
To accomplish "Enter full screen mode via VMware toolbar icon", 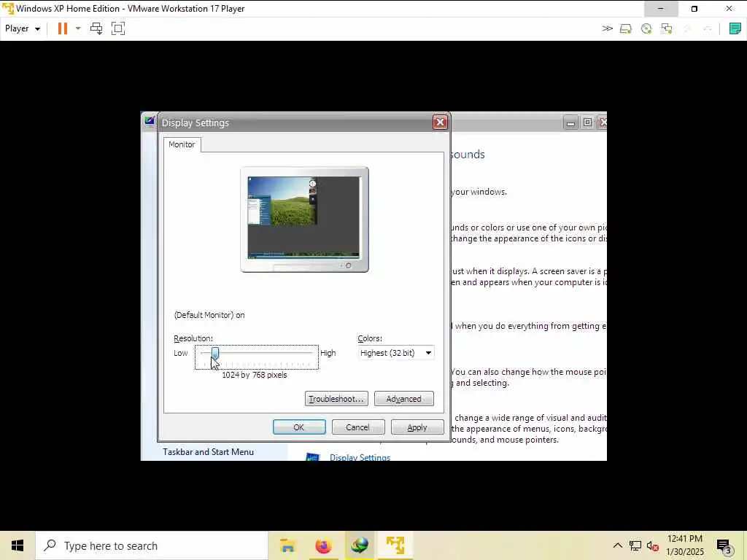I will pos(118,28).
